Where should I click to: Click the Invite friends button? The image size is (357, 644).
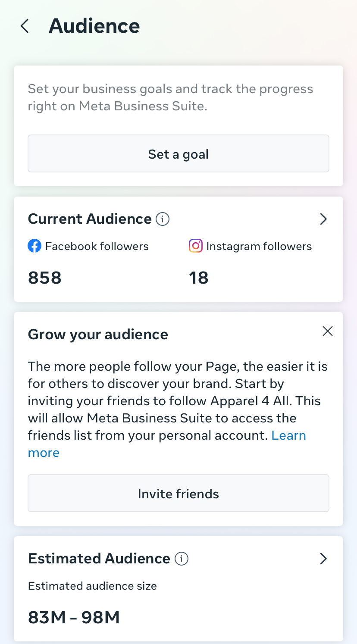click(178, 494)
